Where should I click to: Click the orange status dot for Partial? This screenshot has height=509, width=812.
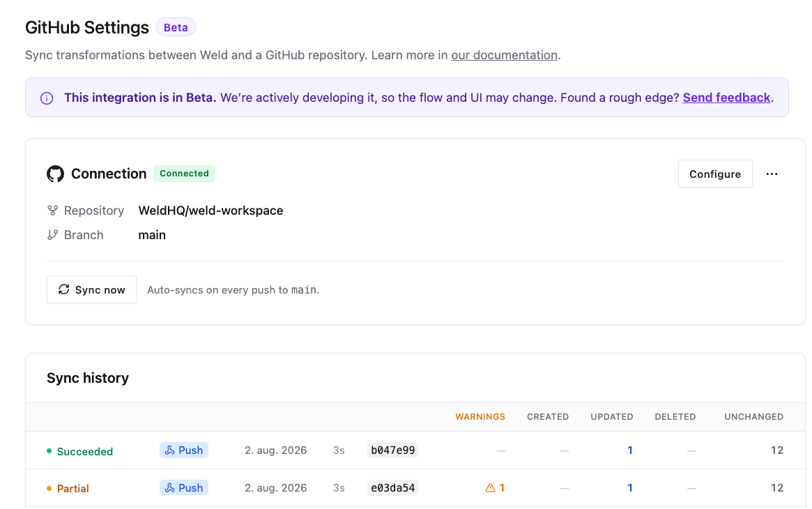(x=49, y=488)
